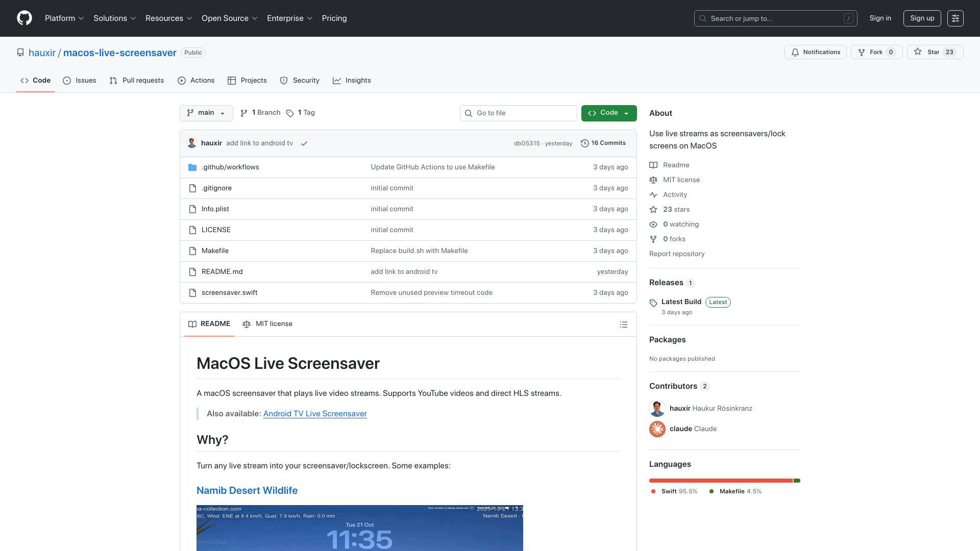Image resolution: width=980 pixels, height=551 pixels.
Task: Fork this repository
Action: click(x=876, y=52)
